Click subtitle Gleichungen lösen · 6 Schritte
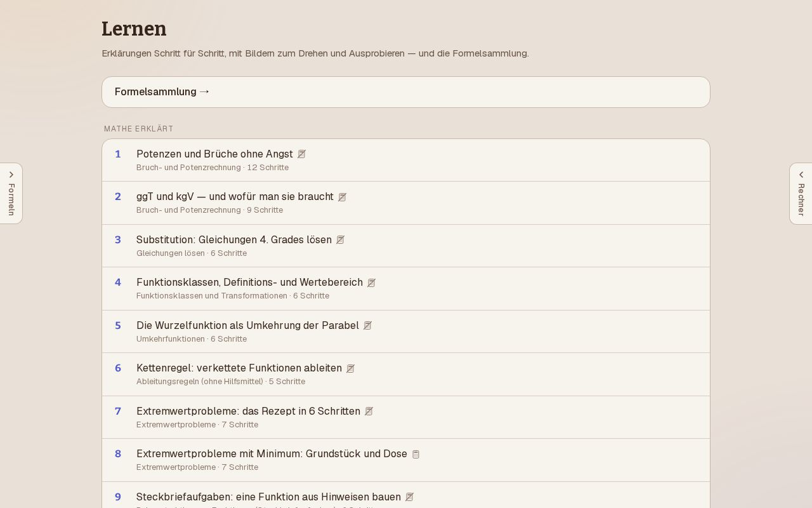 [192, 253]
